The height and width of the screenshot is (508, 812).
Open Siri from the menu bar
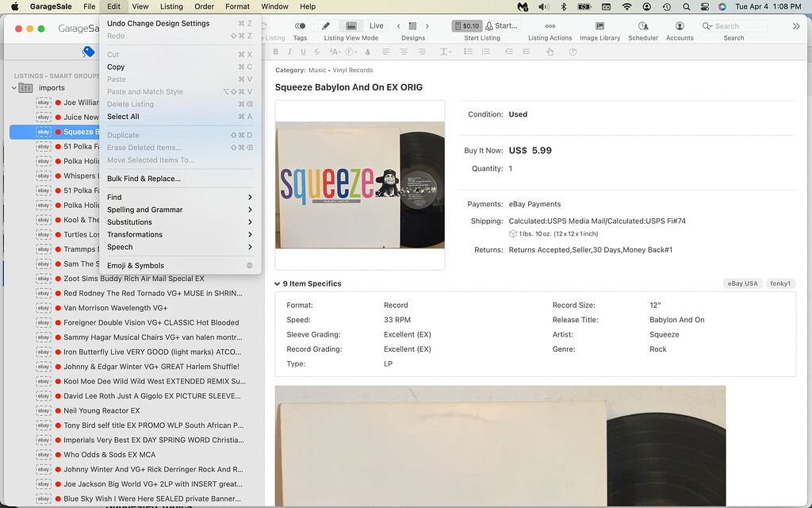[722, 6]
